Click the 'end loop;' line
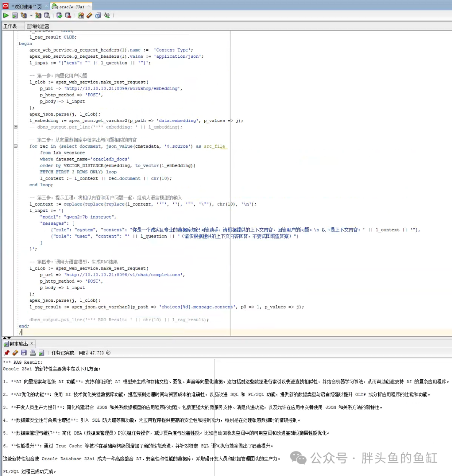Screen dimensions: 452x476 [x=41, y=185]
